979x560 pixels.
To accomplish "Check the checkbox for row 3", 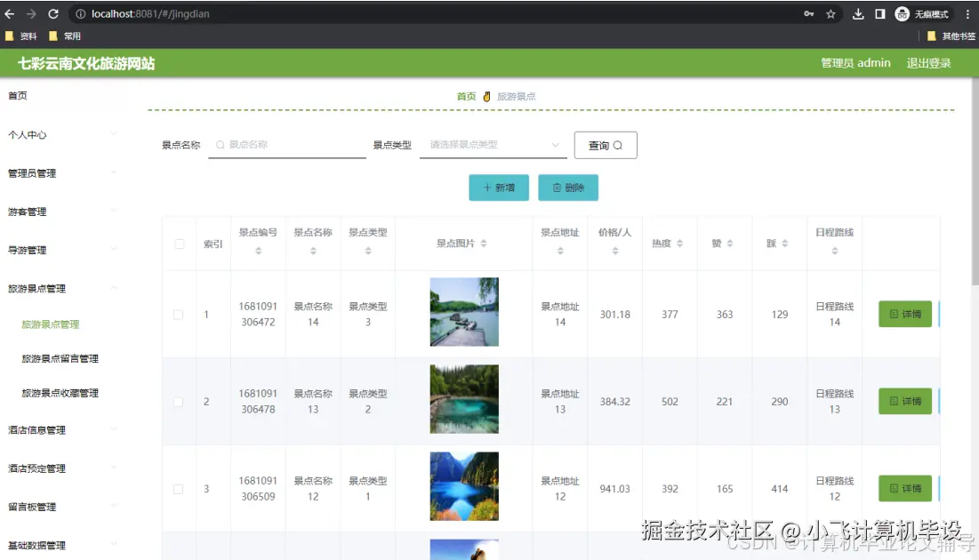I will pos(178,488).
